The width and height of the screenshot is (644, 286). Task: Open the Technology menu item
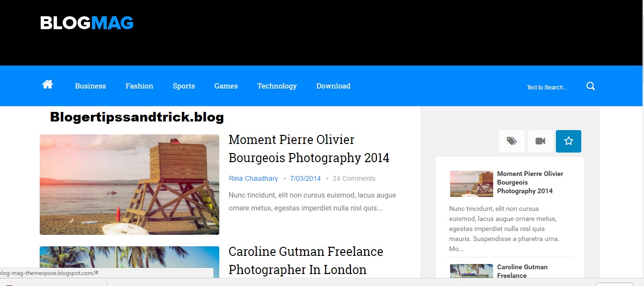point(277,86)
